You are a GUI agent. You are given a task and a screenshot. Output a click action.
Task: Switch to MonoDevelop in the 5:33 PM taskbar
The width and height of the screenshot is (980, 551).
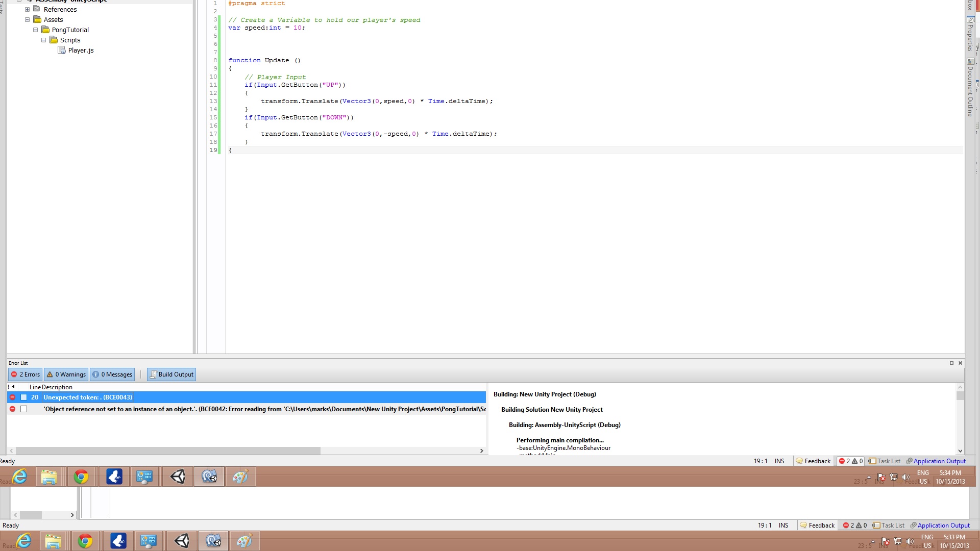coord(213,541)
